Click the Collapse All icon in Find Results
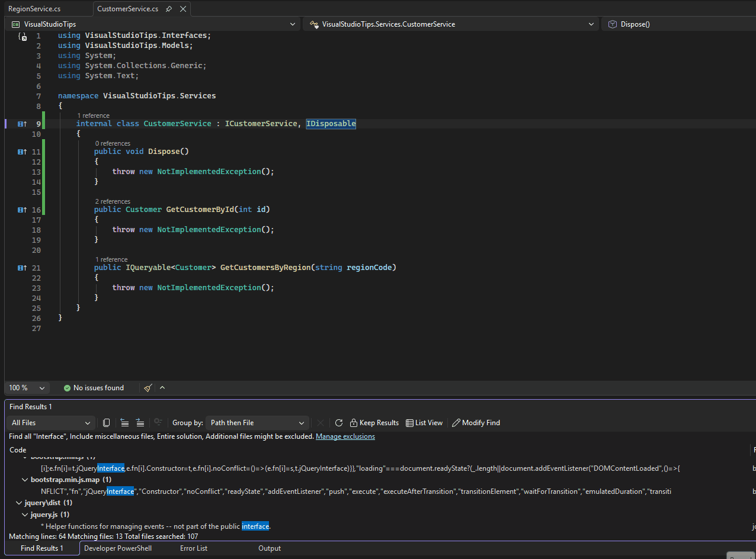 coord(124,423)
